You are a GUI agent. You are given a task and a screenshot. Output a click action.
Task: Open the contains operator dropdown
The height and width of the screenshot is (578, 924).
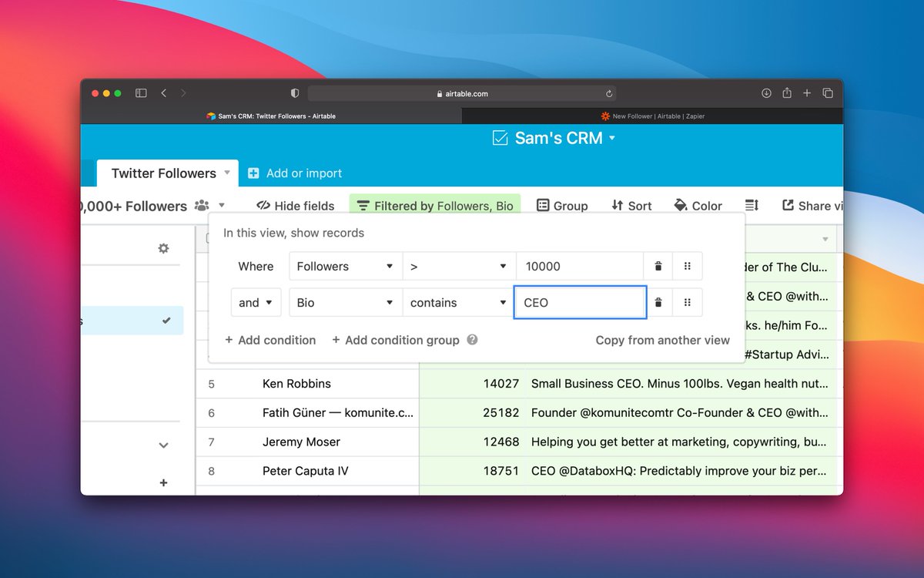[x=459, y=303]
